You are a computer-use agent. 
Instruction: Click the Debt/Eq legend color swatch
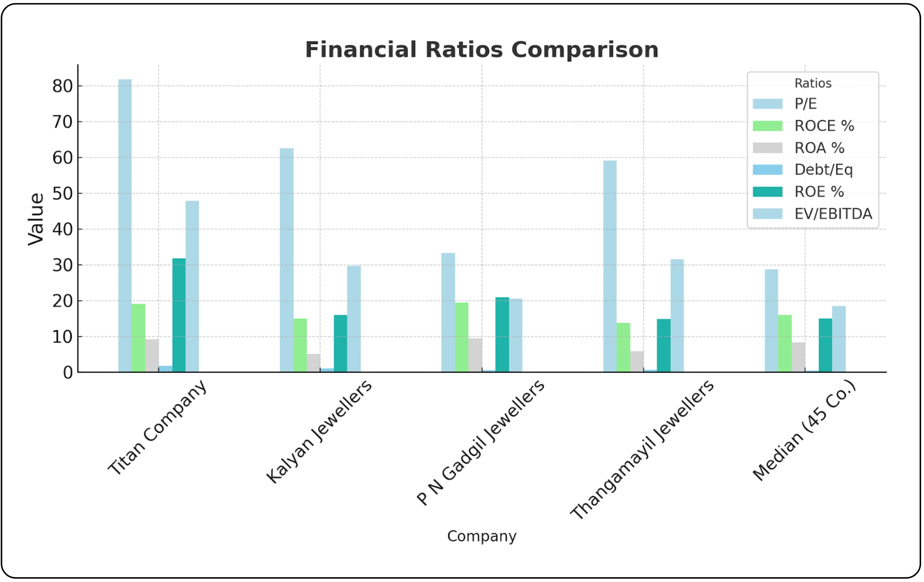767,170
